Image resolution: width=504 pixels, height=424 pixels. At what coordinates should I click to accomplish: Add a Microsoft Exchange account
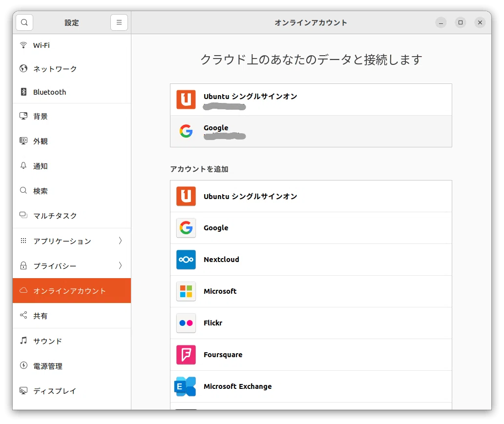tap(311, 386)
